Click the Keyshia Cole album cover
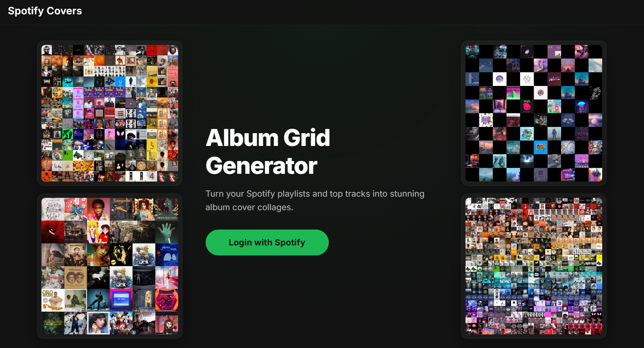The height and width of the screenshot is (348, 644). click(x=98, y=255)
